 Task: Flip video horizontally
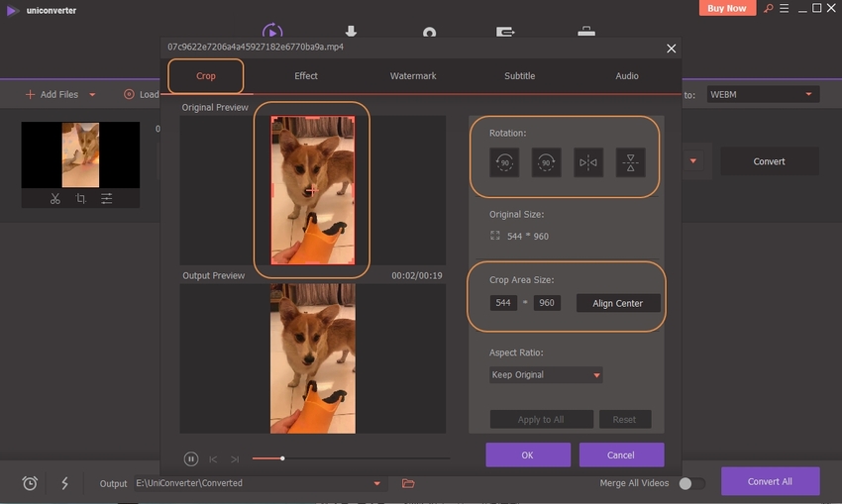588,163
